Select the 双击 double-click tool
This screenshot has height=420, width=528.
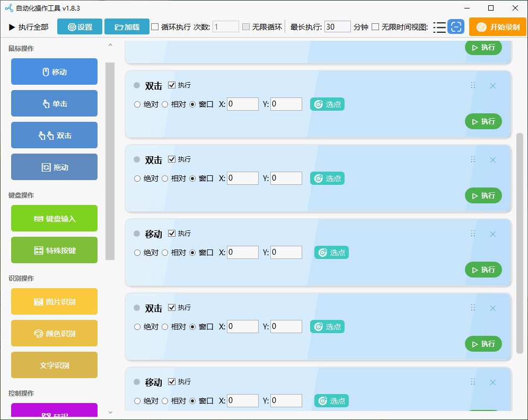point(54,135)
